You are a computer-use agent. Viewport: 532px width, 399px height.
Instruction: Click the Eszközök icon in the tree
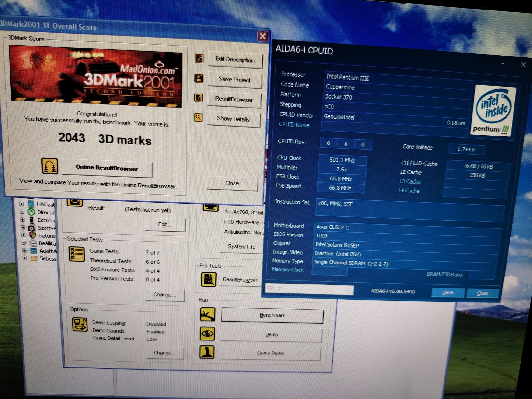32,220
